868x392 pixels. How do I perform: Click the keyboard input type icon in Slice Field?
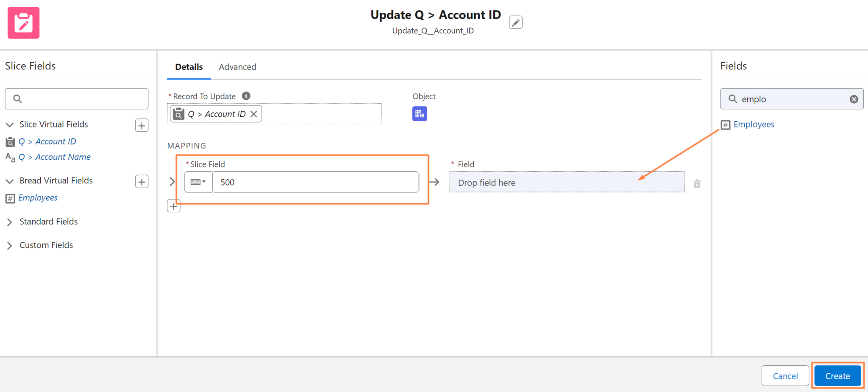tap(196, 182)
